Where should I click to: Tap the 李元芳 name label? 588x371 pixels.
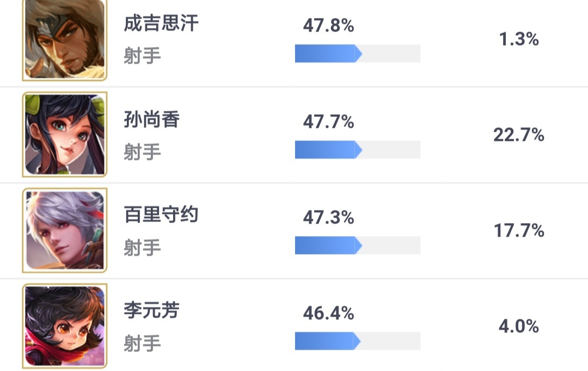coord(151,311)
